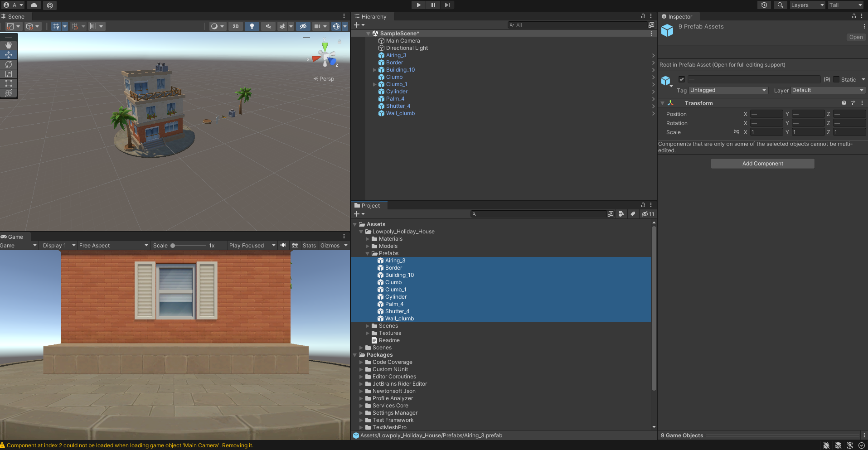Open the Layer Default dropdown
868x450 pixels.
click(828, 90)
